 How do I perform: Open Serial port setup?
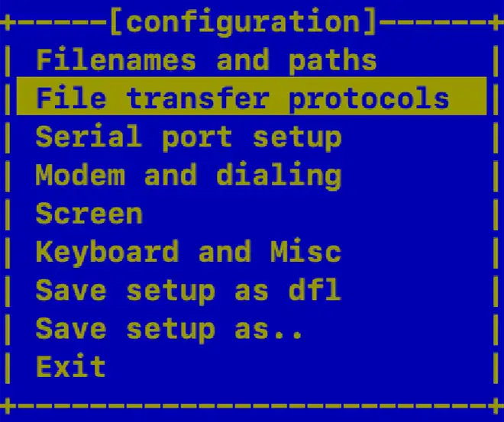click(188, 137)
